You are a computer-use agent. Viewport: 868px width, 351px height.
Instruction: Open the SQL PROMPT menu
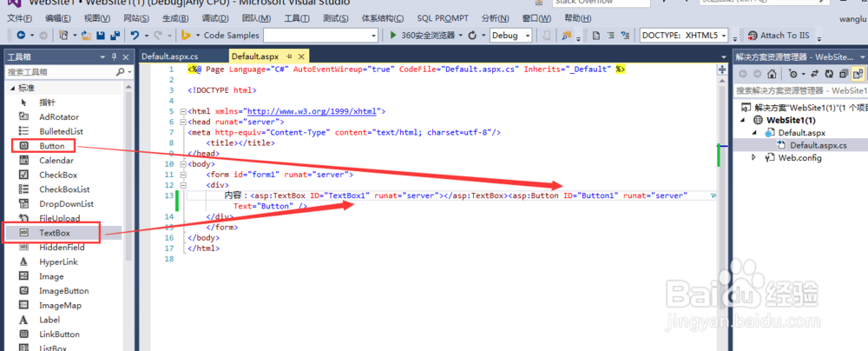click(x=443, y=18)
